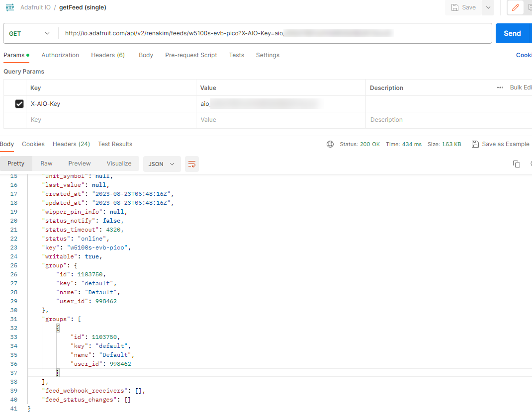Click the HTTP request type icon
Image resolution: width=532 pixels, height=412 pixels.
click(10, 7)
